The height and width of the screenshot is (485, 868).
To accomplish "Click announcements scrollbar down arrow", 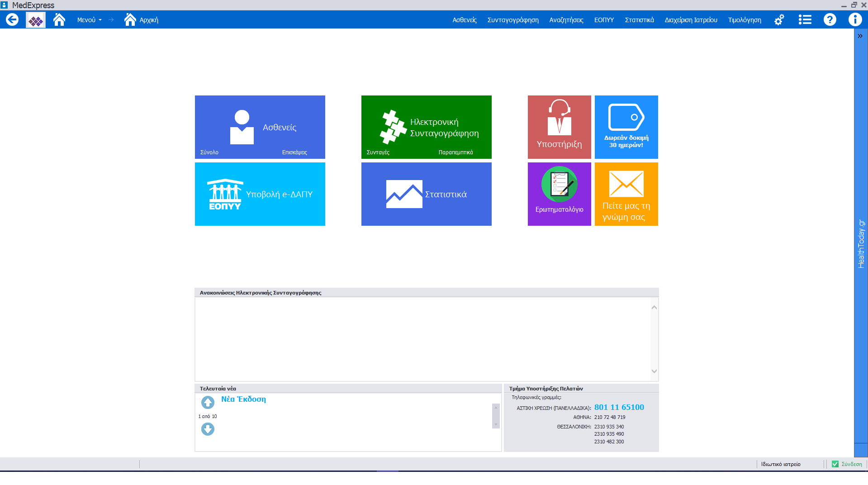I will pyautogui.click(x=654, y=371).
